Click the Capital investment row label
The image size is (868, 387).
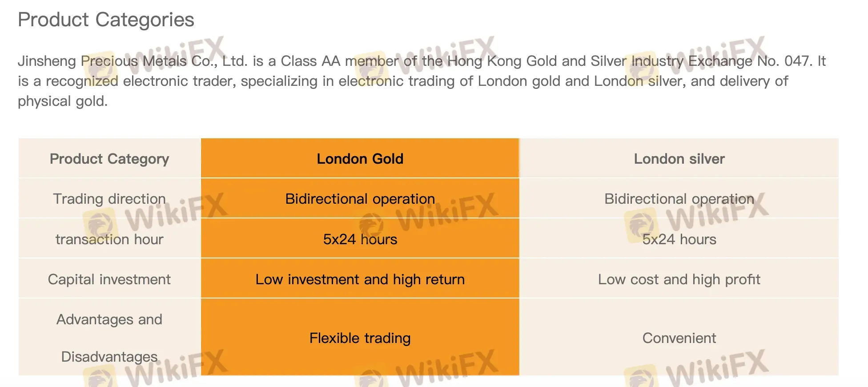[109, 279]
